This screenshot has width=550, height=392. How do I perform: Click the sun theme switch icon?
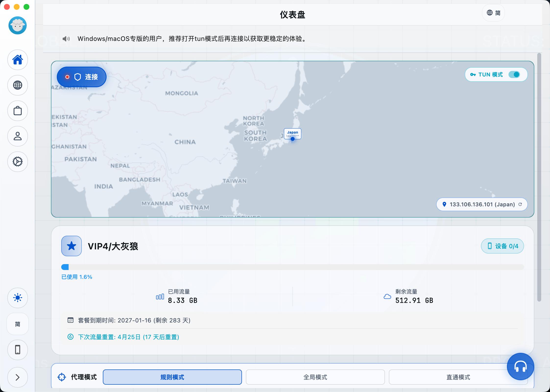point(18,298)
